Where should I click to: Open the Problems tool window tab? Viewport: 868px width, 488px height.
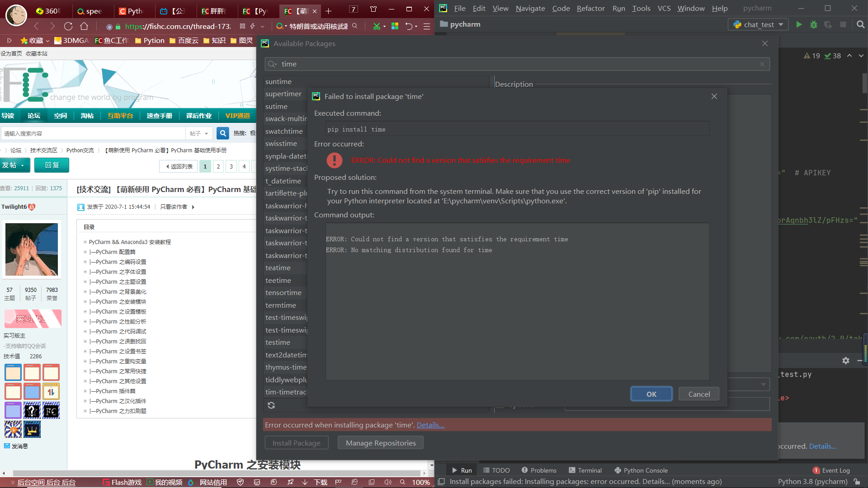(x=539, y=470)
